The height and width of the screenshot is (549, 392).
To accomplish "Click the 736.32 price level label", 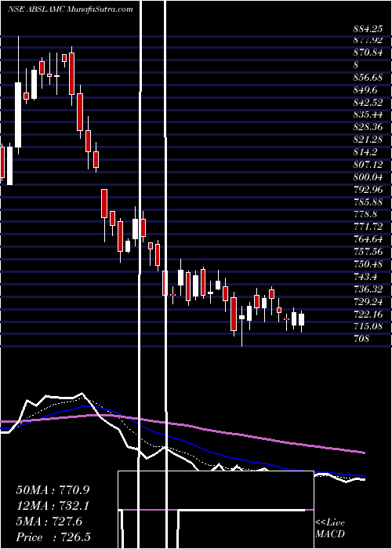I will 368,289.
